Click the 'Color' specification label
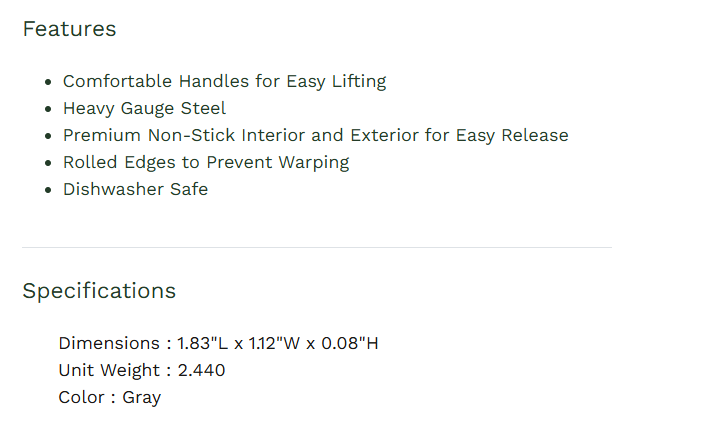 (81, 397)
